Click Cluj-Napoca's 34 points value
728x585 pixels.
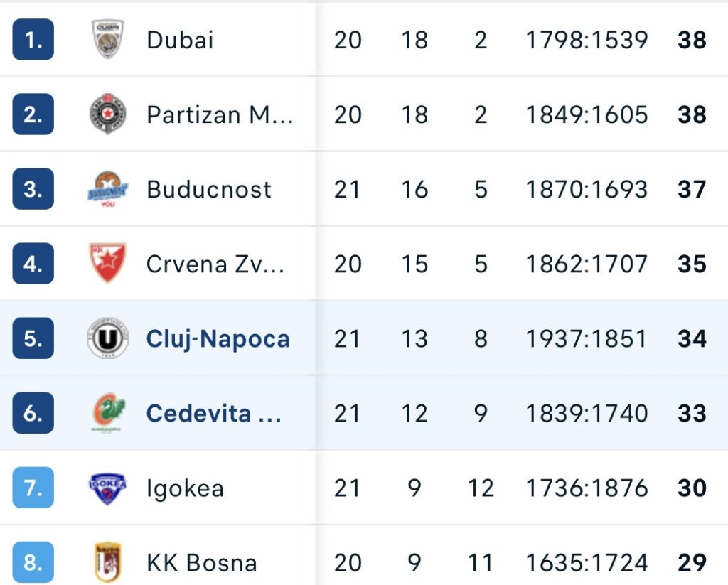point(692,339)
